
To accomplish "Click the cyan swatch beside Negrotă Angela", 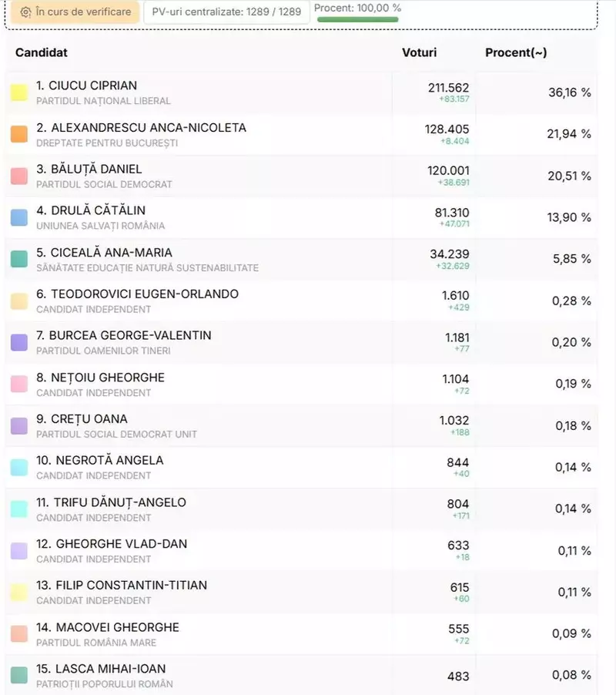I will click(19, 467).
